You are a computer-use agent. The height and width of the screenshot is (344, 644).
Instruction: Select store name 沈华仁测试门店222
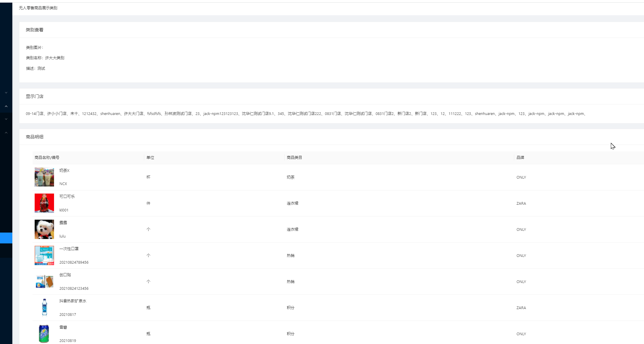coord(305,113)
